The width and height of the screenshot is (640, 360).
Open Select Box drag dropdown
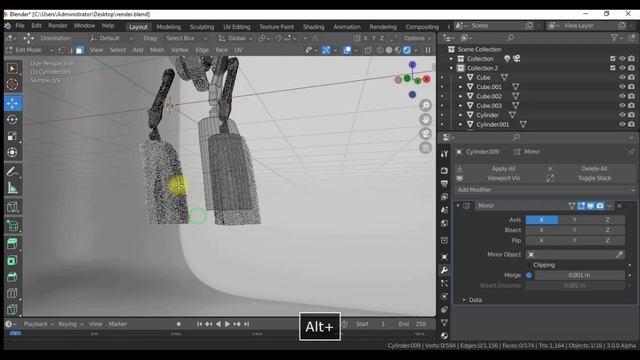[x=186, y=38]
